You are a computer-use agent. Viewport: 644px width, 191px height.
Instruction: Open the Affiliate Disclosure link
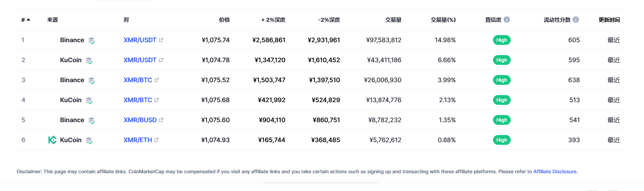tap(555, 171)
